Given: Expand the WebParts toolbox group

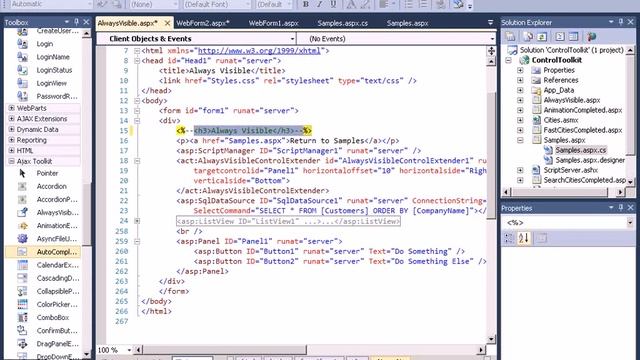Looking at the screenshot, I should pos(11,108).
